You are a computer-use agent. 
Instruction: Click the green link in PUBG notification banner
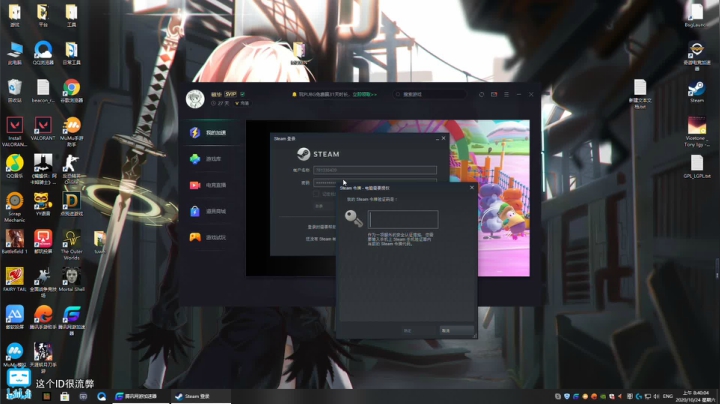(365, 94)
